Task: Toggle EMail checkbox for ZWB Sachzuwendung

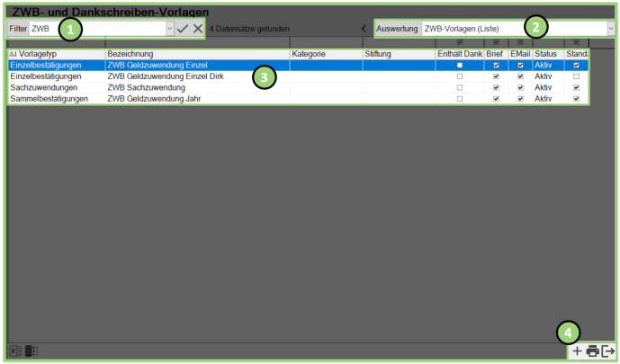Action: (520, 88)
